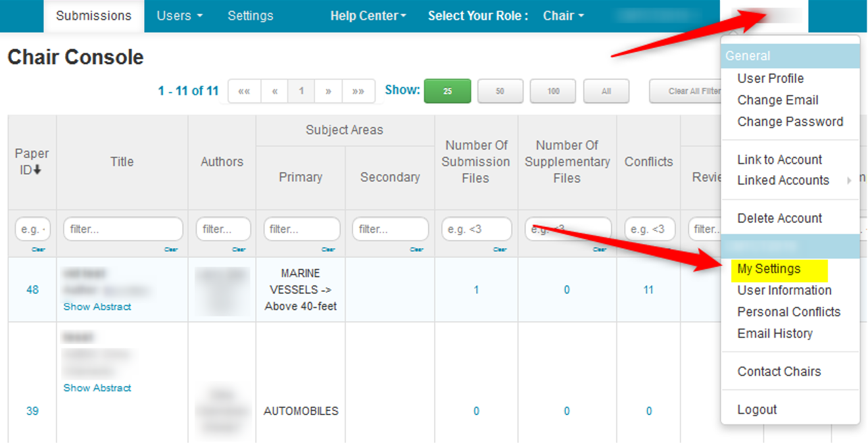Open the Chair role selector dropdown

click(564, 16)
